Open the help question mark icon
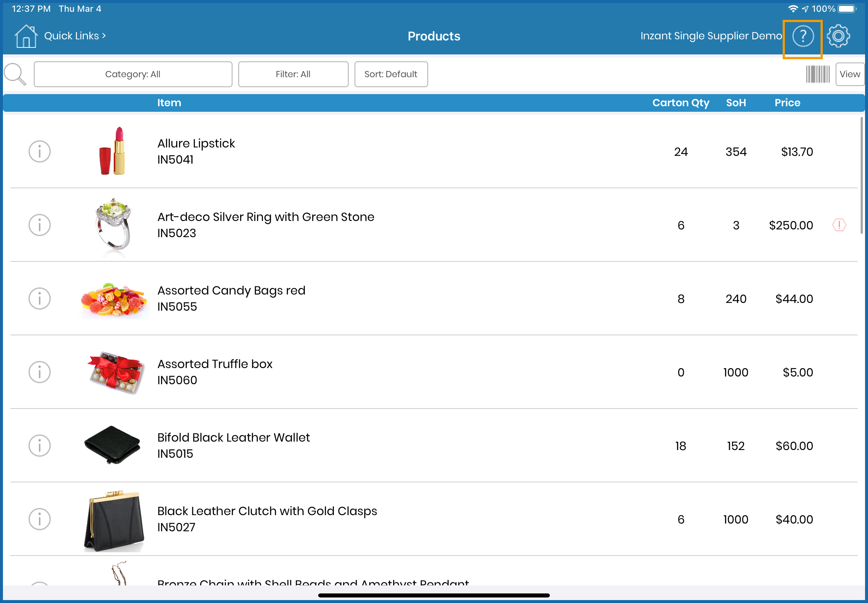This screenshot has height=603, width=868. [x=802, y=36]
